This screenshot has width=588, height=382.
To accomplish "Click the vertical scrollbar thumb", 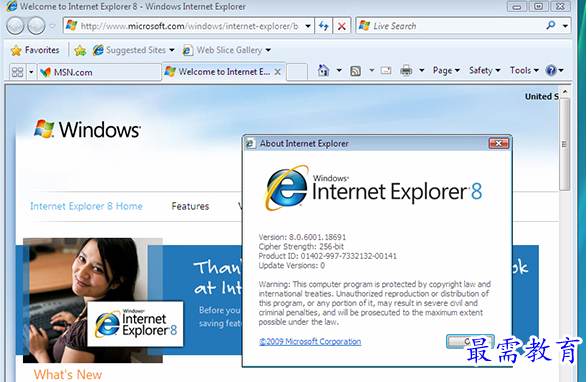I will click(x=564, y=144).
